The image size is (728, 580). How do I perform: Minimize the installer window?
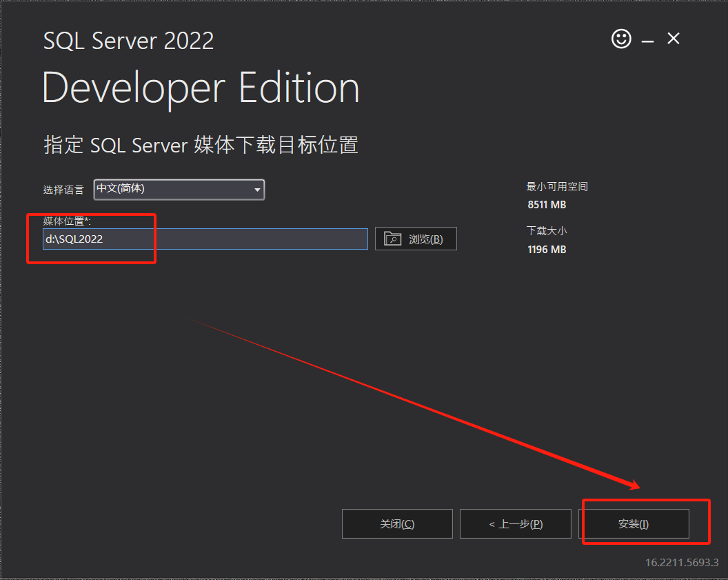point(647,39)
